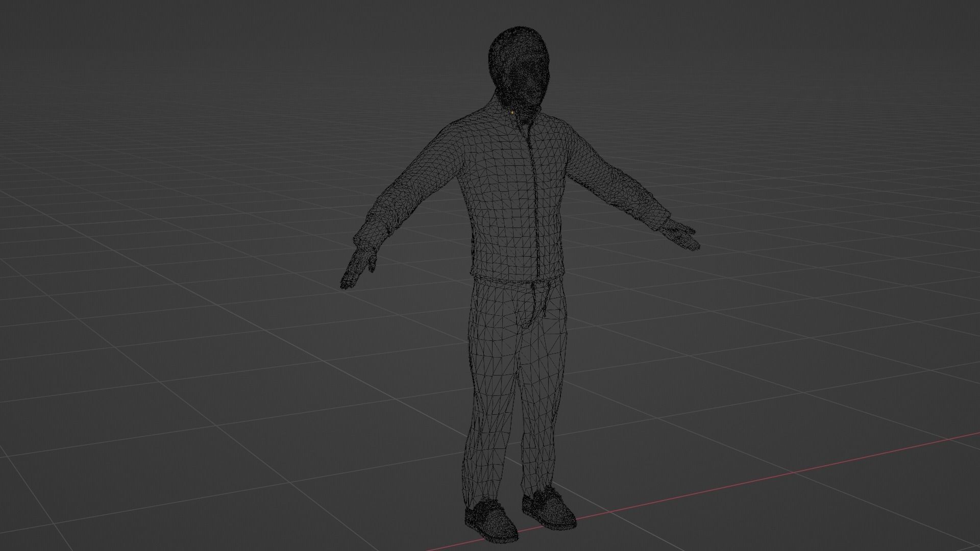Select the character's left shoe mesh
Screen dimensions: 980x551
click(549, 508)
